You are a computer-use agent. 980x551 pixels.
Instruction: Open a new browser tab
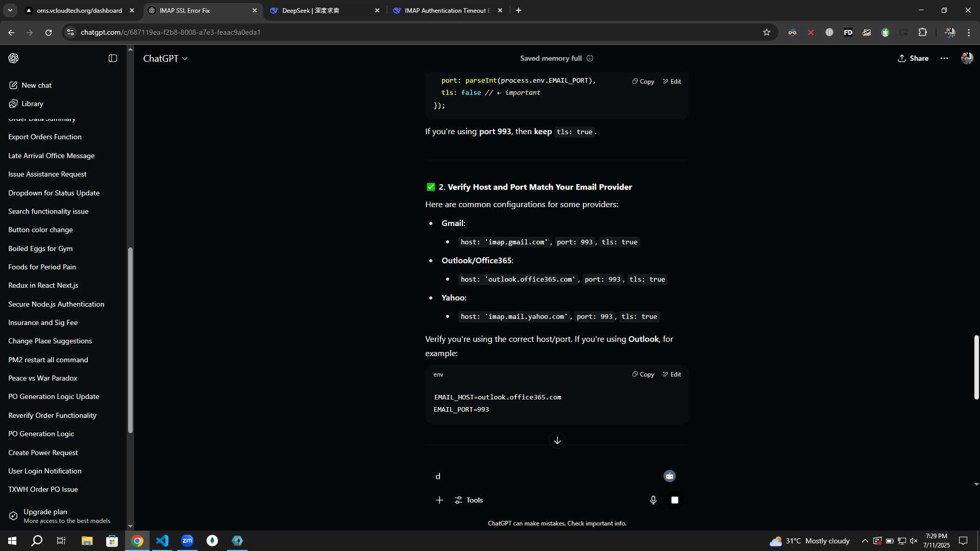coord(519,10)
